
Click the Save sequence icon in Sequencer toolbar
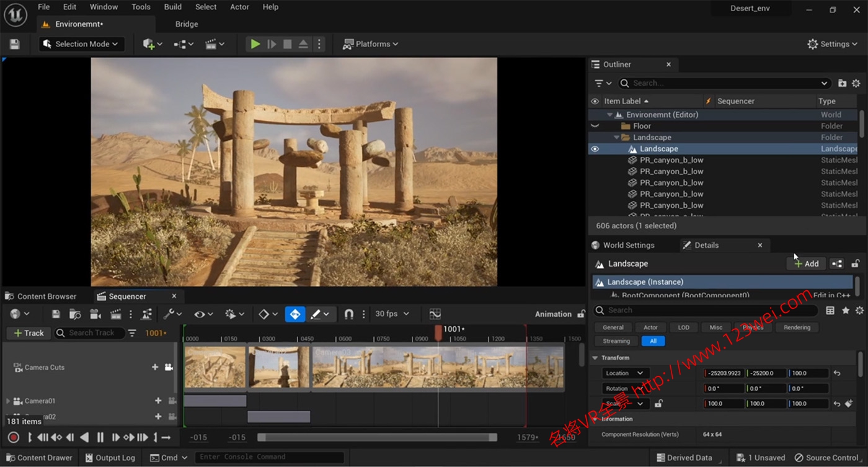click(x=55, y=314)
